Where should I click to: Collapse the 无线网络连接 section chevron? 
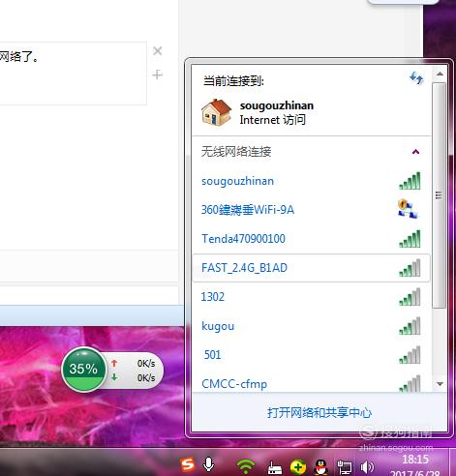tap(415, 152)
